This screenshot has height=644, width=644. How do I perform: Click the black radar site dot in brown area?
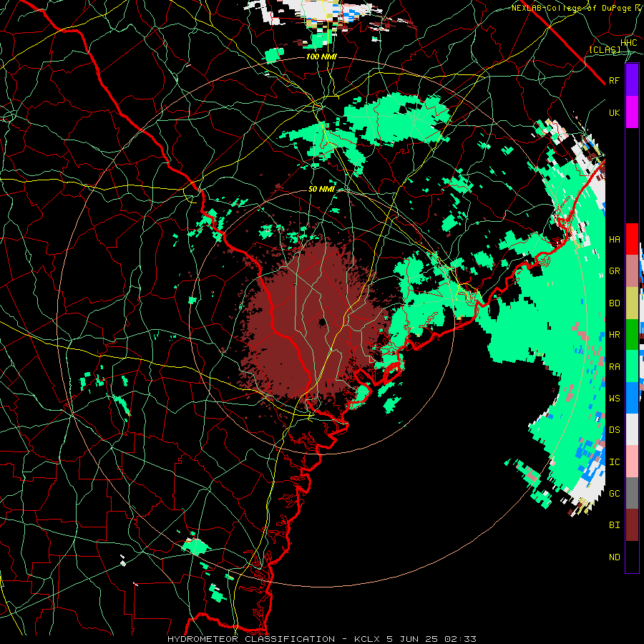(x=323, y=322)
